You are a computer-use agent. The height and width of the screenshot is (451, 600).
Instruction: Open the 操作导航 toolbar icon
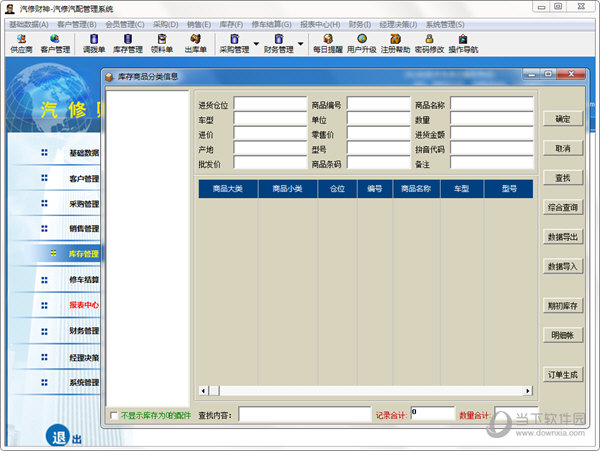[x=463, y=44]
